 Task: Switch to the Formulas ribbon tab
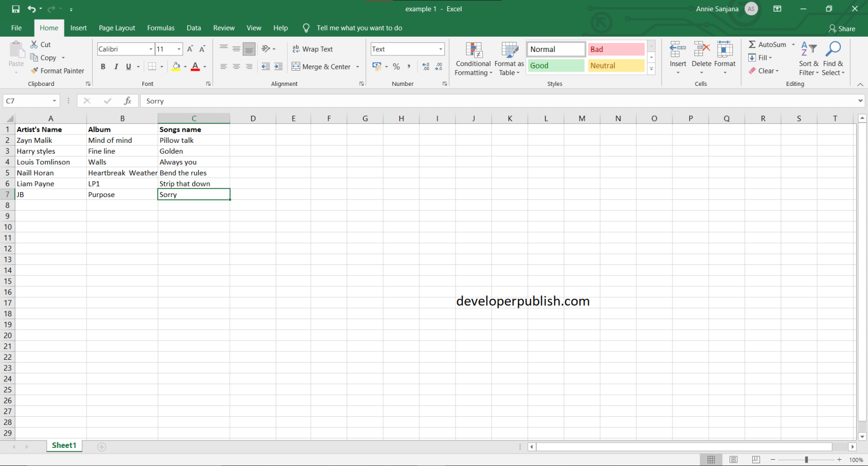point(160,28)
